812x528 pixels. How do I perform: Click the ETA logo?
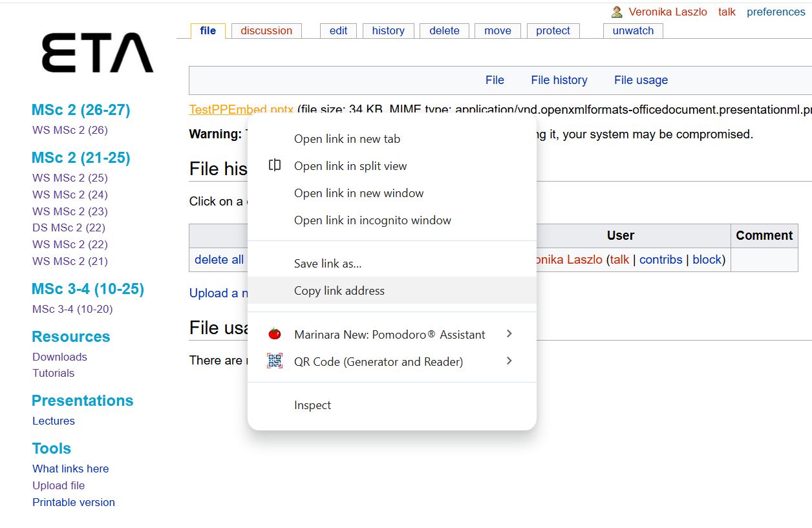(x=98, y=53)
